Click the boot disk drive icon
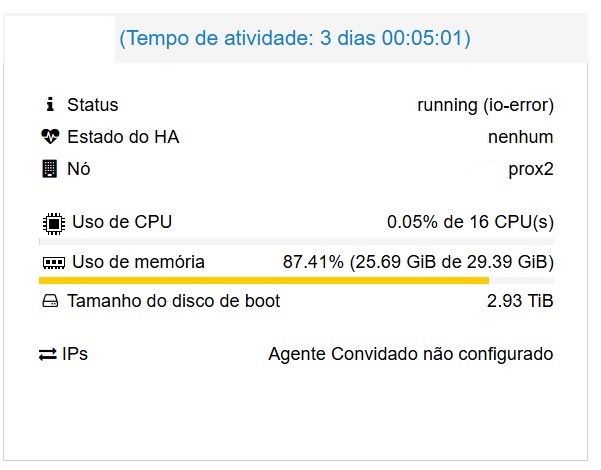This screenshot has width=601, height=470. pyautogui.click(x=51, y=301)
